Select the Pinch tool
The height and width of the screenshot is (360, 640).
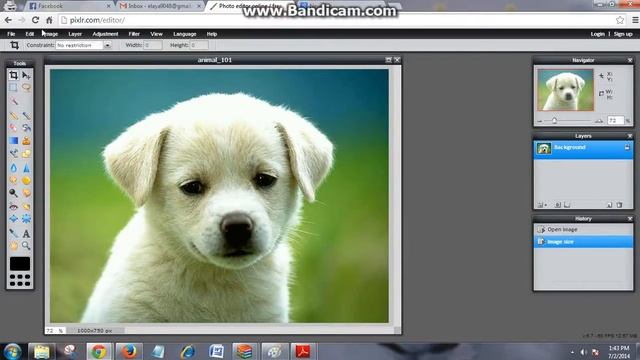26,219
